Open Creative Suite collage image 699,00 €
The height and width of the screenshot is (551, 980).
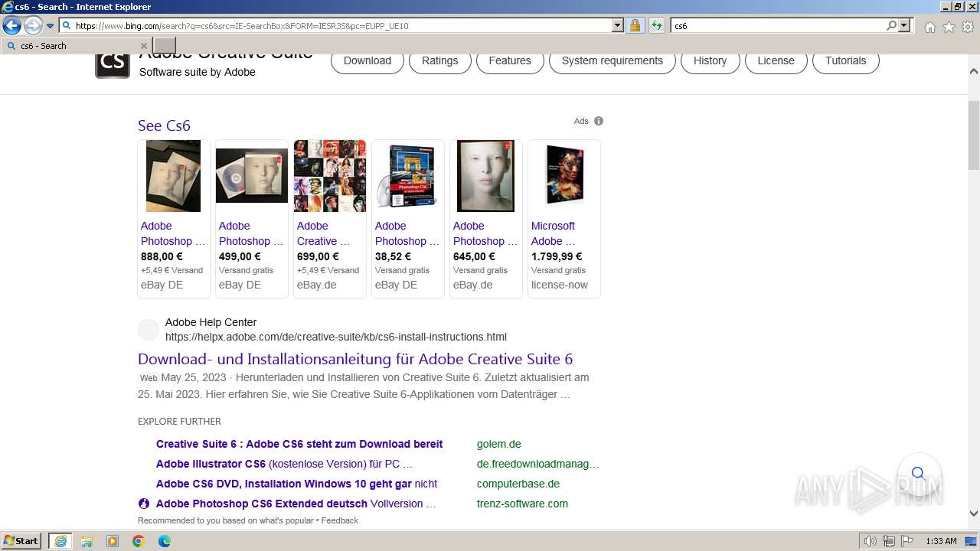pos(330,176)
